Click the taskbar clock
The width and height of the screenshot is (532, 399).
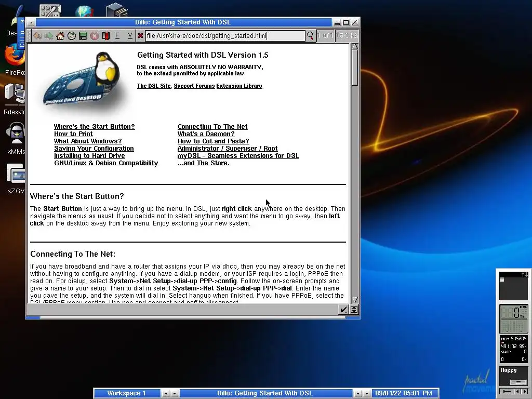tap(404, 393)
